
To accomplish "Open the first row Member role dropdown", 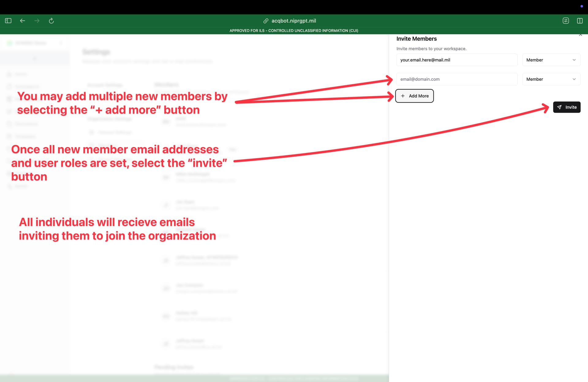I will (x=551, y=60).
